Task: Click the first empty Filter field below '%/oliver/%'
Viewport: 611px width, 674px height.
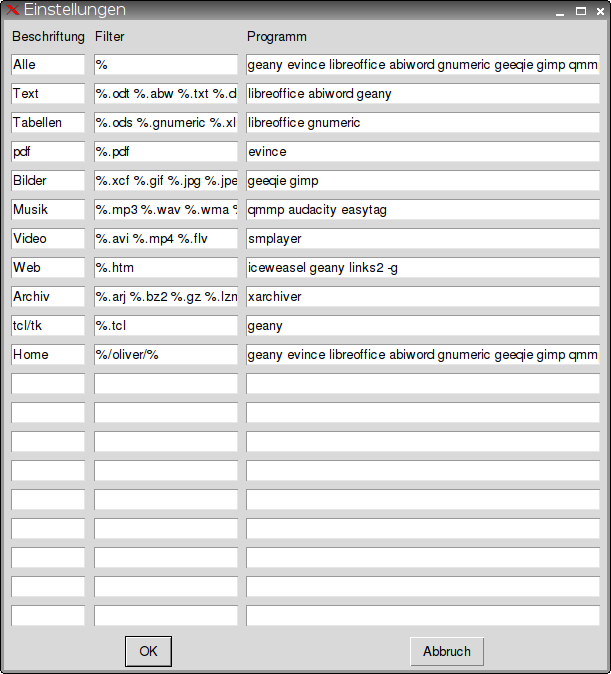Action: [166, 383]
